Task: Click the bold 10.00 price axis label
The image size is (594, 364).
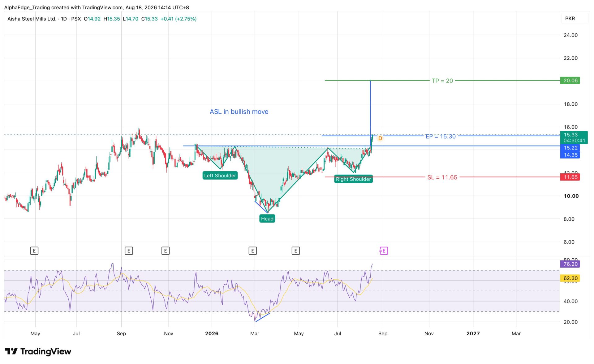Action: tap(571, 196)
